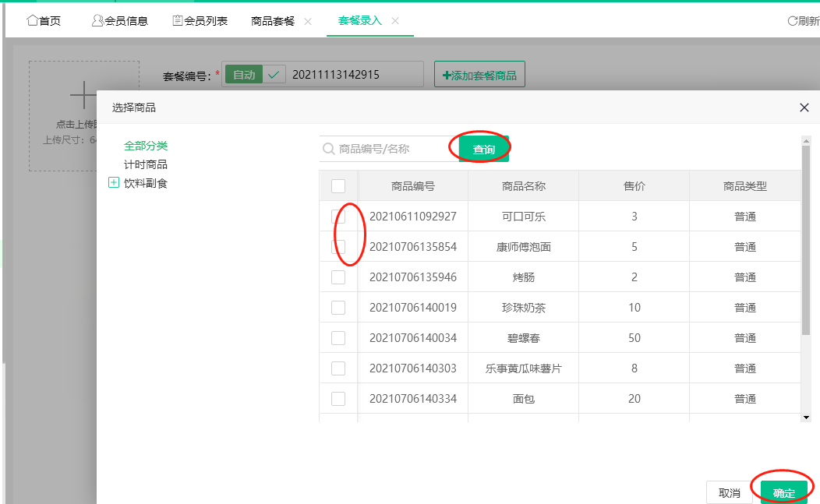The width and height of the screenshot is (820, 504).
Task: Click the plus upload icon for package image
Action: click(x=83, y=93)
